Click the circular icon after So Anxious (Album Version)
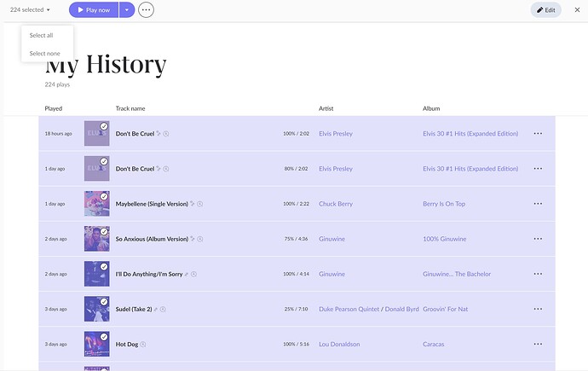 pos(200,239)
